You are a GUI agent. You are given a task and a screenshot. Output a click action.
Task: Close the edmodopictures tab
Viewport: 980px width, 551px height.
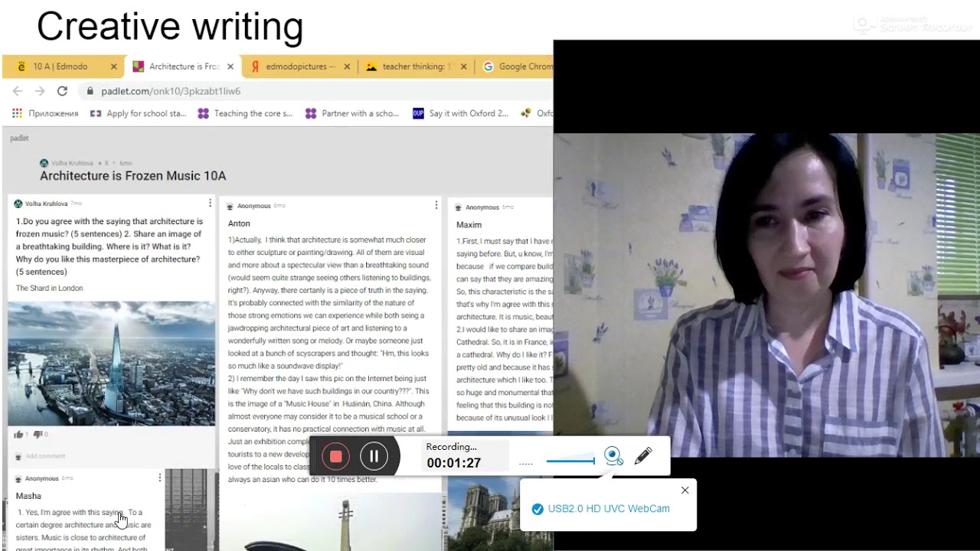click(347, 67)
